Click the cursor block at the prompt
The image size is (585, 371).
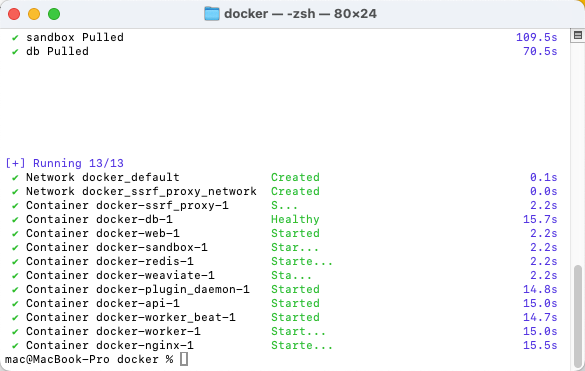pos(184,359)
